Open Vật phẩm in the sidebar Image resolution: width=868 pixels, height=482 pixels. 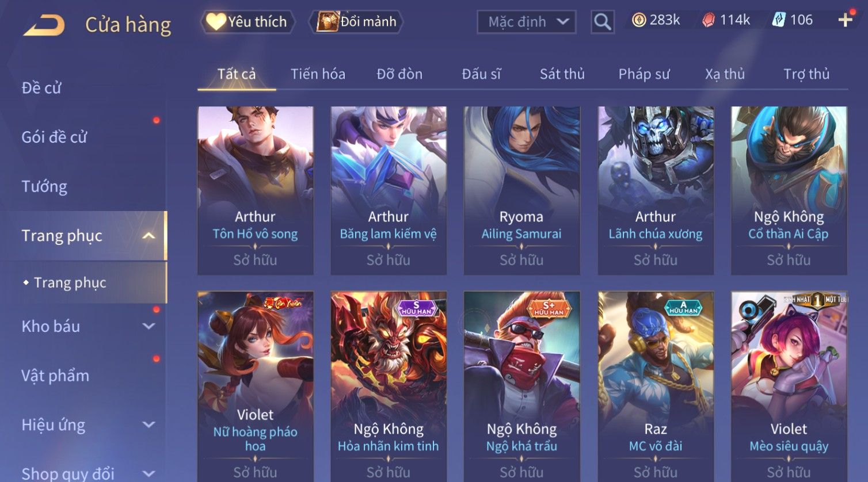(55, 376)
